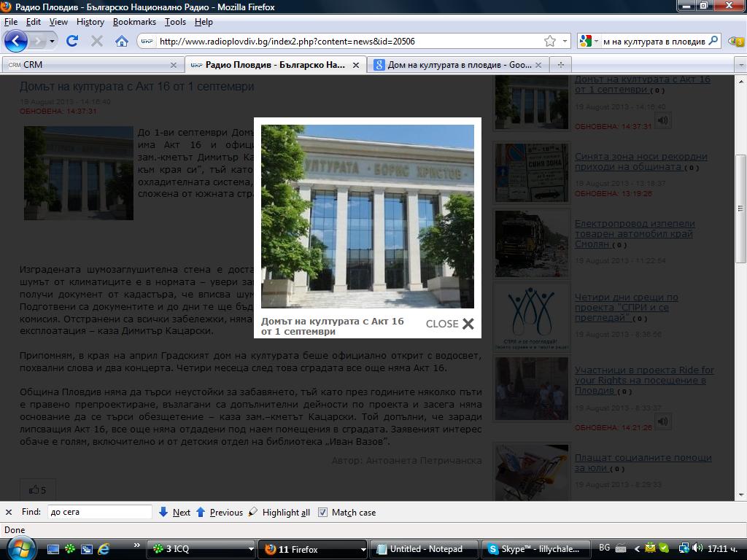Click the search magnifier icon

click(x=713, y=41)
